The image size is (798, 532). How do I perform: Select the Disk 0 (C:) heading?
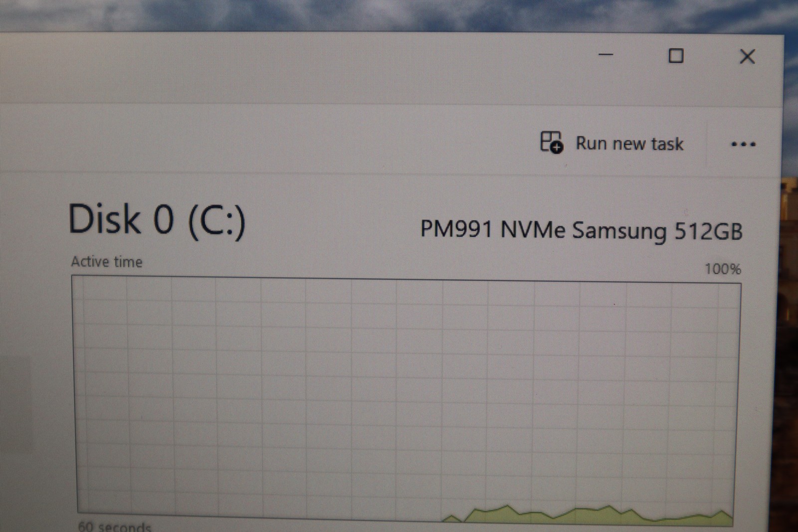(x=157, y=220)
